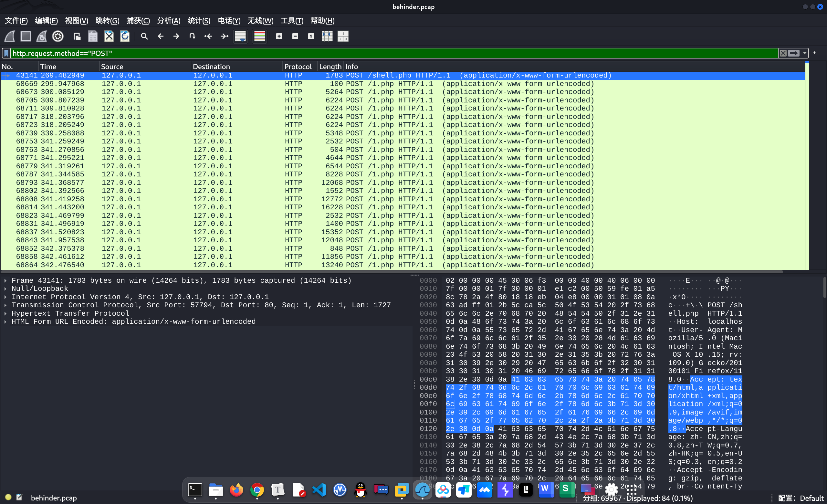This screenshot has height=504, width=827.
Task: Open the 统计(S) menu
Action: tap(199, 21)
